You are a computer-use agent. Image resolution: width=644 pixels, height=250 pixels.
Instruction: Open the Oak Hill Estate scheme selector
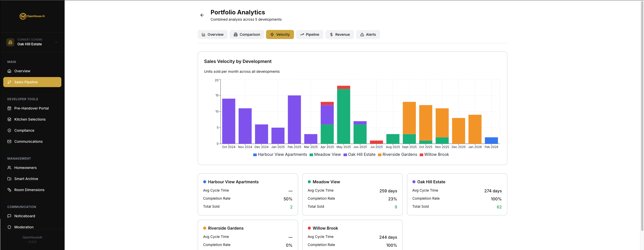coord(32,42)
